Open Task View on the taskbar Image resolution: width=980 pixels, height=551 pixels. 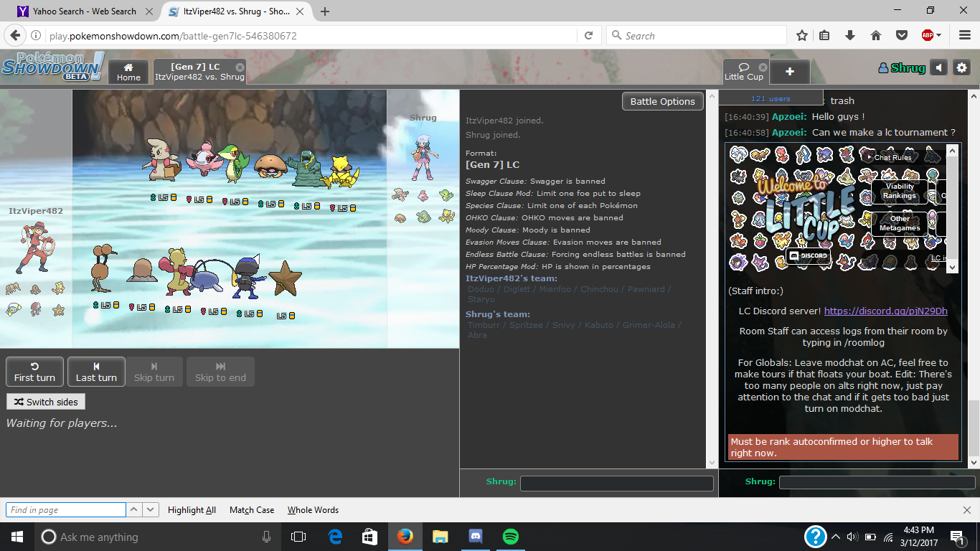coord(298,537)
